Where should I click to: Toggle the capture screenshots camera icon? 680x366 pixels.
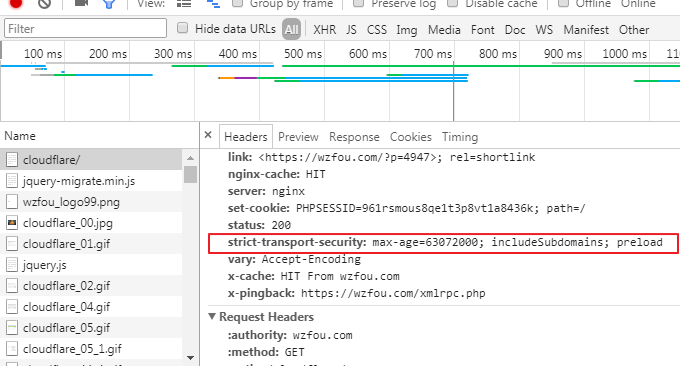(82, 3)
